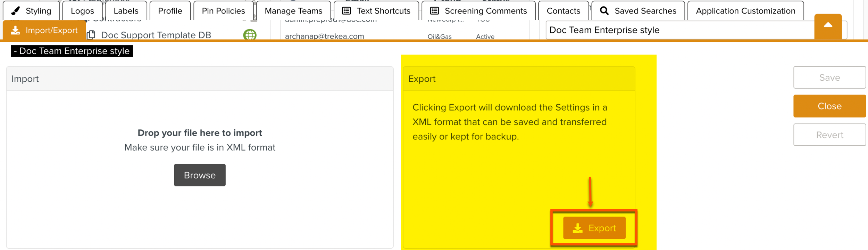
Task: Click the magnifier icon on Saved Searches
Action: click(604, 11)
